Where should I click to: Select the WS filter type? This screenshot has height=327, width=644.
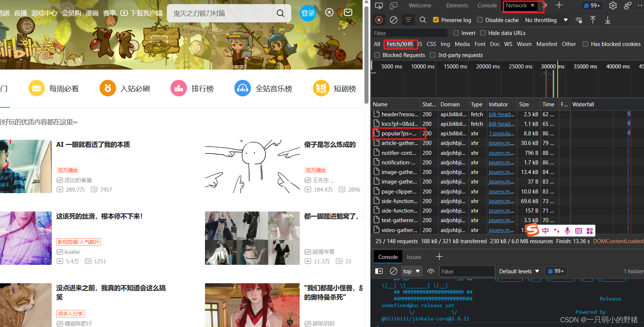click(508, 44)
